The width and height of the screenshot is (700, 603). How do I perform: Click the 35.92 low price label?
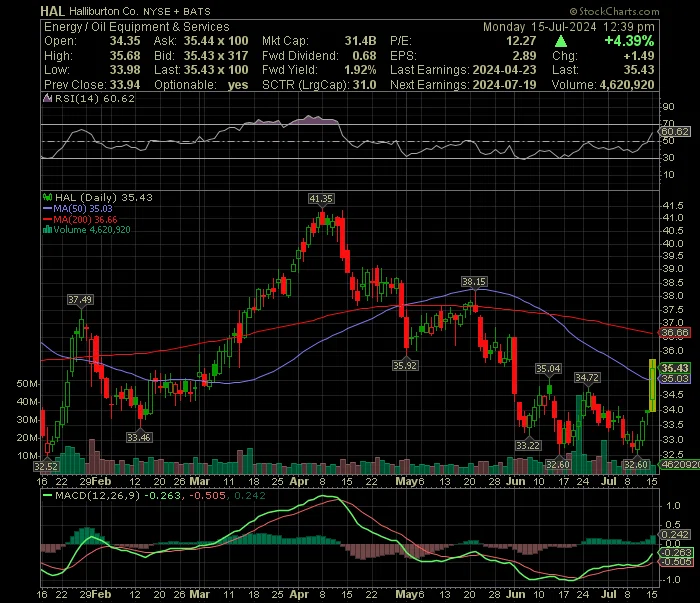click(x=405, y=366)
